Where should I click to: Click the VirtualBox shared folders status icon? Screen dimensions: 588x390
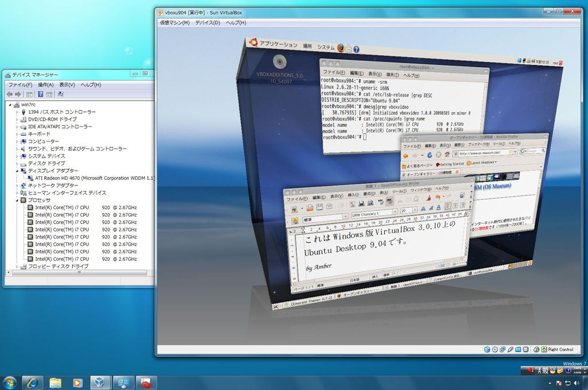pos(518,349)
